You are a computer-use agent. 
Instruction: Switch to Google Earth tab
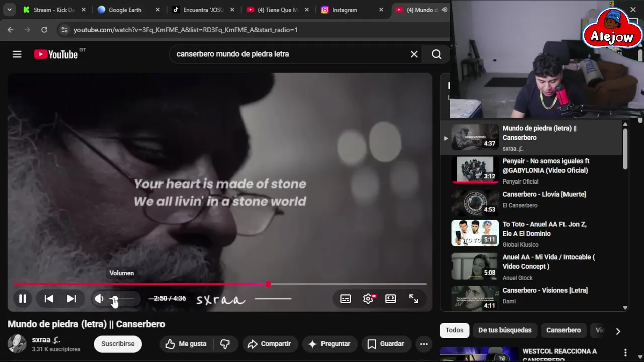(128, 10)
